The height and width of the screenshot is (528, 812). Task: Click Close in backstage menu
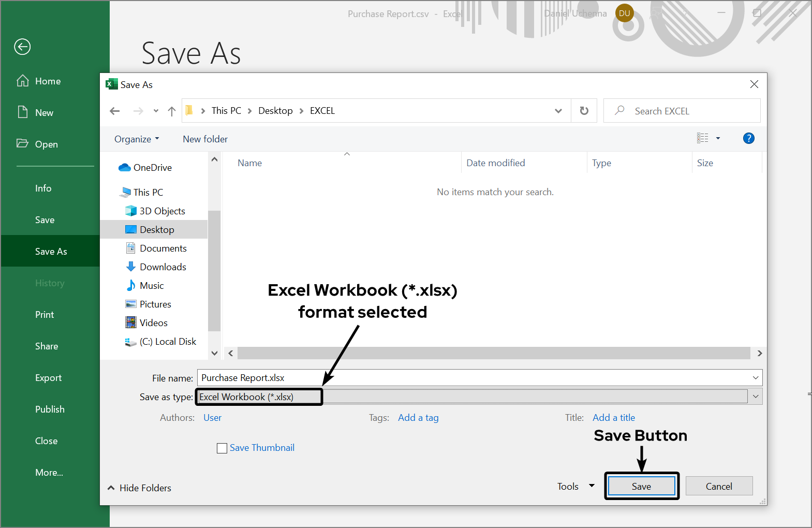coord(47,441)
